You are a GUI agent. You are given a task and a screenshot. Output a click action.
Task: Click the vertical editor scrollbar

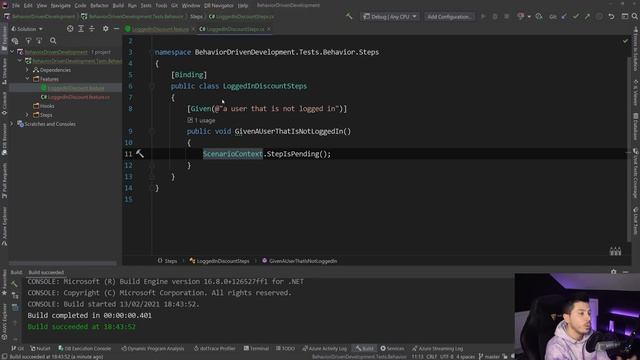pos(628,149)
